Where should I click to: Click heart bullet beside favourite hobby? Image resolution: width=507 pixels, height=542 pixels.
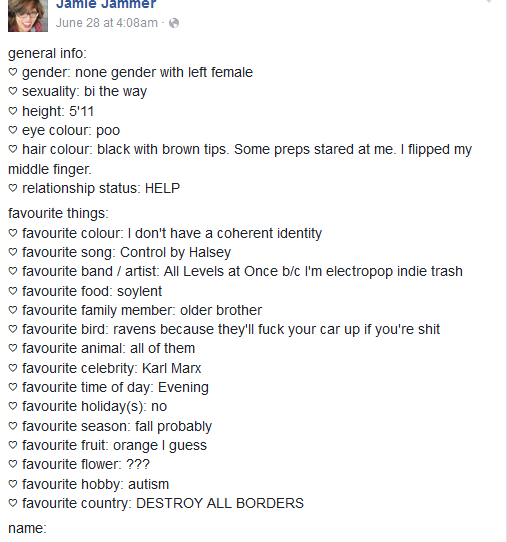[x=13, y=484]
